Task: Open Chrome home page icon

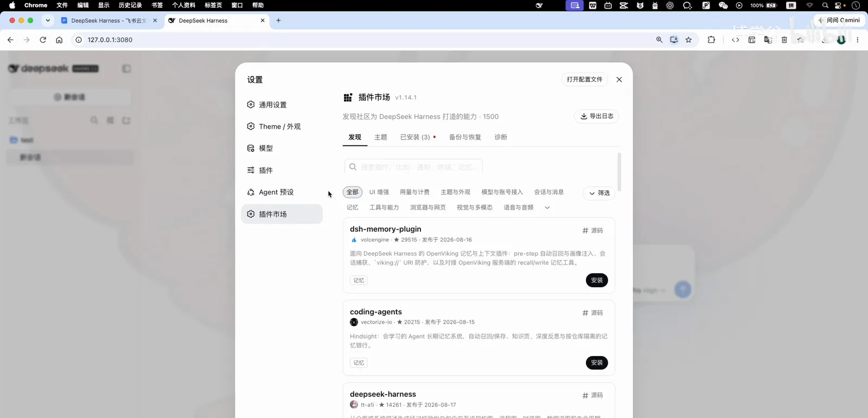Action: coord(59,40)
